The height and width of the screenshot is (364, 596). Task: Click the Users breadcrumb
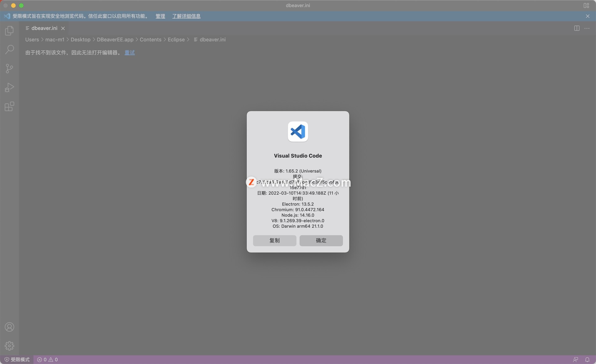pyautogui.click(x=32, y=40)
